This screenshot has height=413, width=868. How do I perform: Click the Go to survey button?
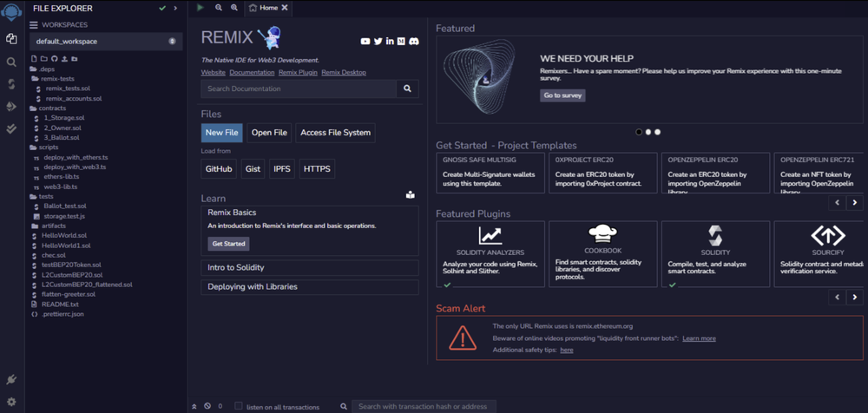tap(562, 95)
